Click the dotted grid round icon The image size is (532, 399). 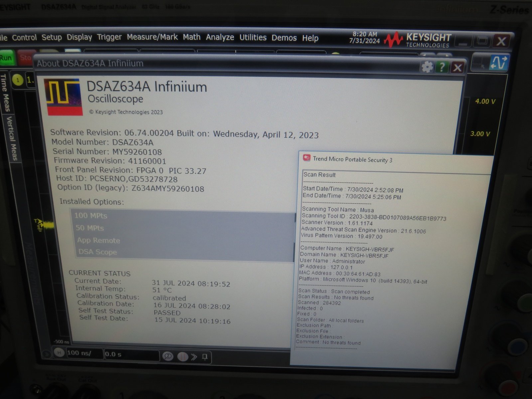(183, 356)
